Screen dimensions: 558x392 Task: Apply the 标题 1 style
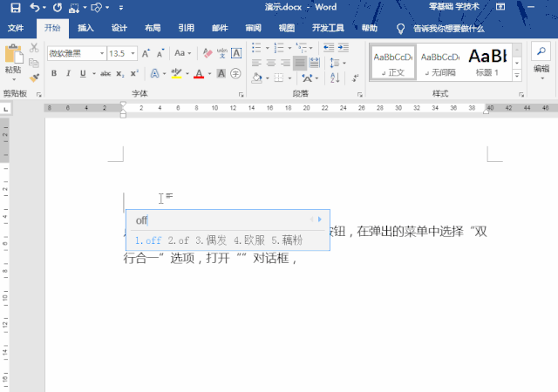point(487,63)
